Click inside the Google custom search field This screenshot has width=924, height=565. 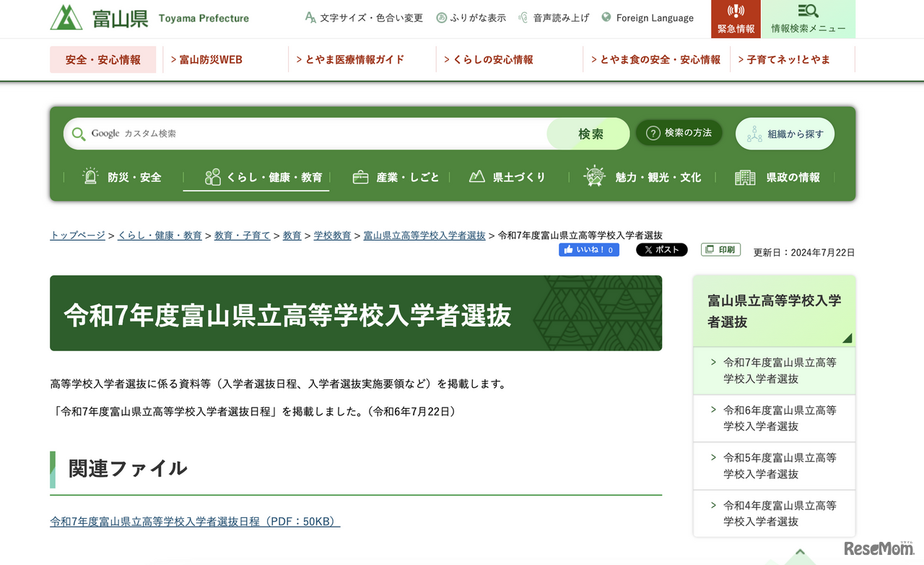click(289, 133)
